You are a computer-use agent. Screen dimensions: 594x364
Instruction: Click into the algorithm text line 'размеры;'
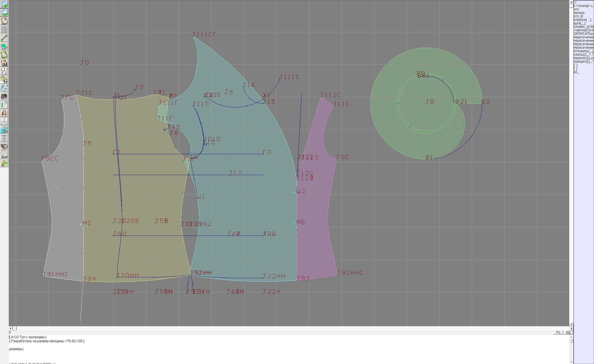coord(16,349)
